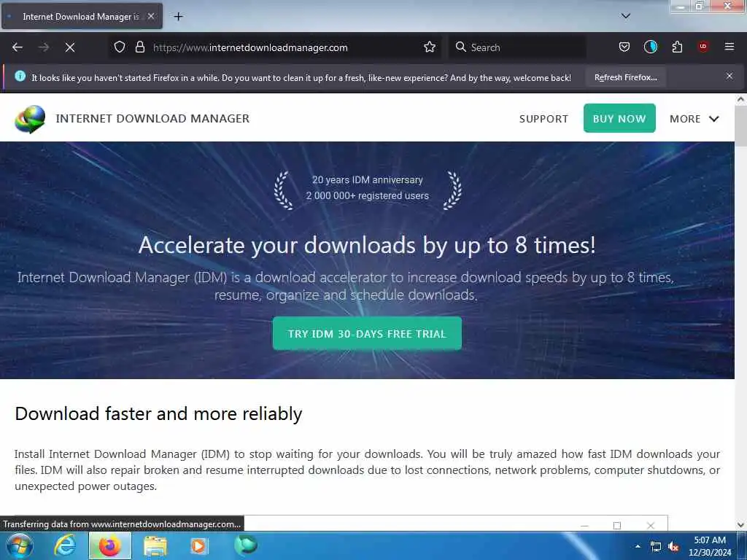Image resolution: width=747 pixels, height=560 pixels.
Task: Click the Firefox taskbar icon
Action: 110,545
